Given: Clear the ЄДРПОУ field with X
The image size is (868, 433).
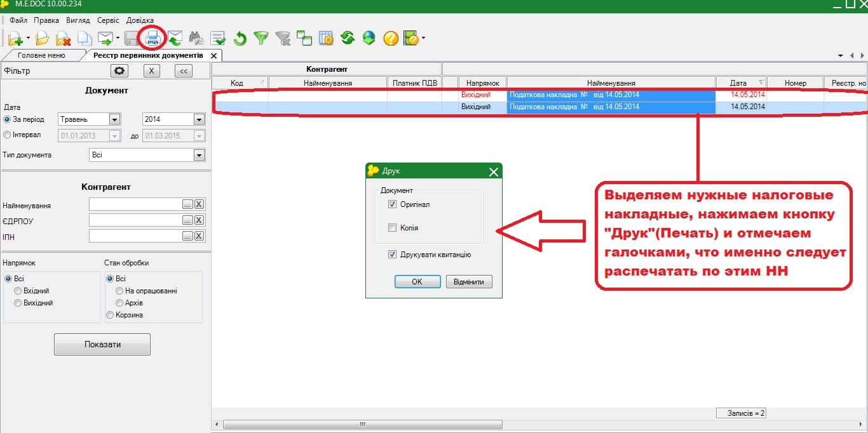Looking at the screenshot, I should click(200, 220).
